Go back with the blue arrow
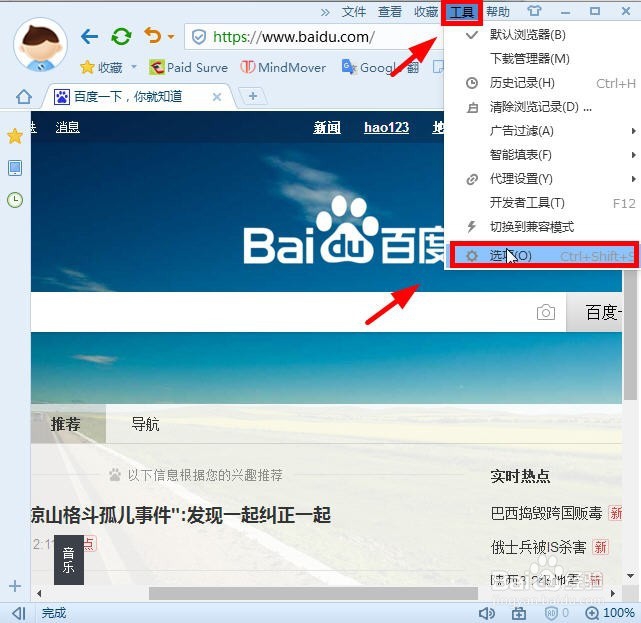This screenshot has height=623, width=641. 89,37
